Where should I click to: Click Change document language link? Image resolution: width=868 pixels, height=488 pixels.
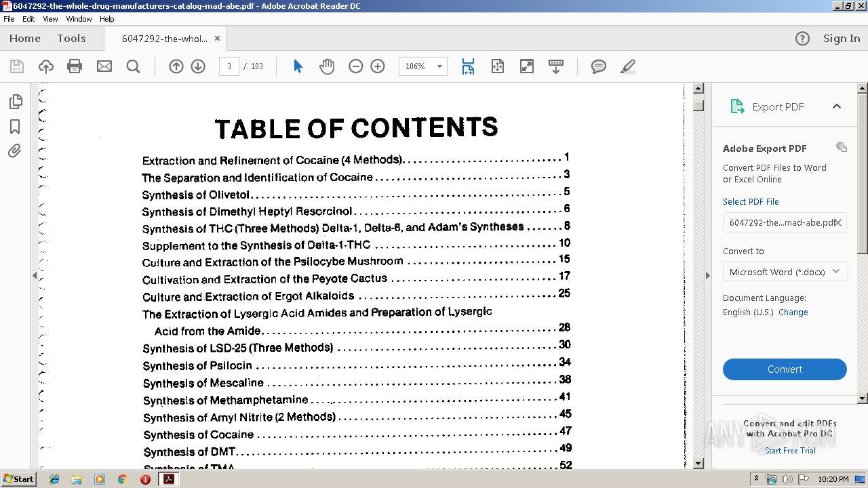pos(793,312)
